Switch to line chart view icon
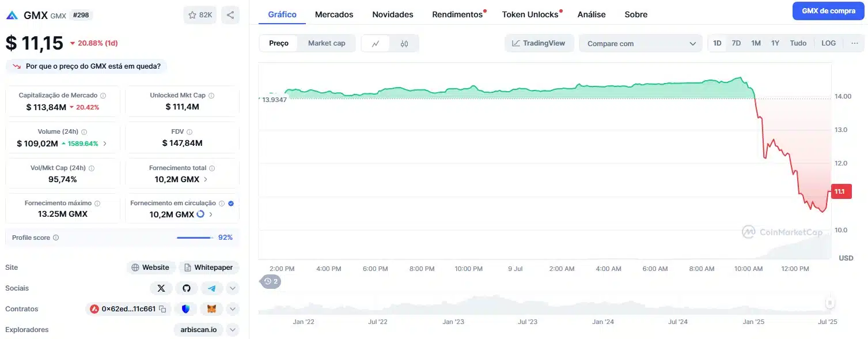 [x=376, y=43]
